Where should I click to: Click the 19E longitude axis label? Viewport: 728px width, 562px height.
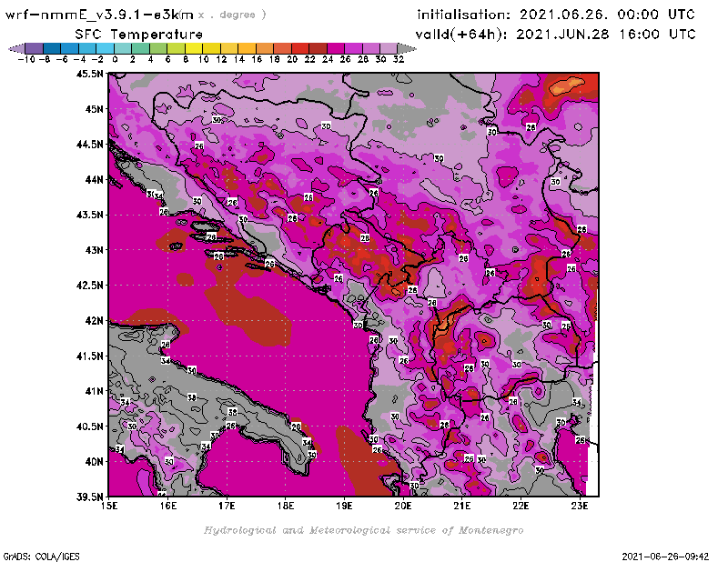(345, 506)
